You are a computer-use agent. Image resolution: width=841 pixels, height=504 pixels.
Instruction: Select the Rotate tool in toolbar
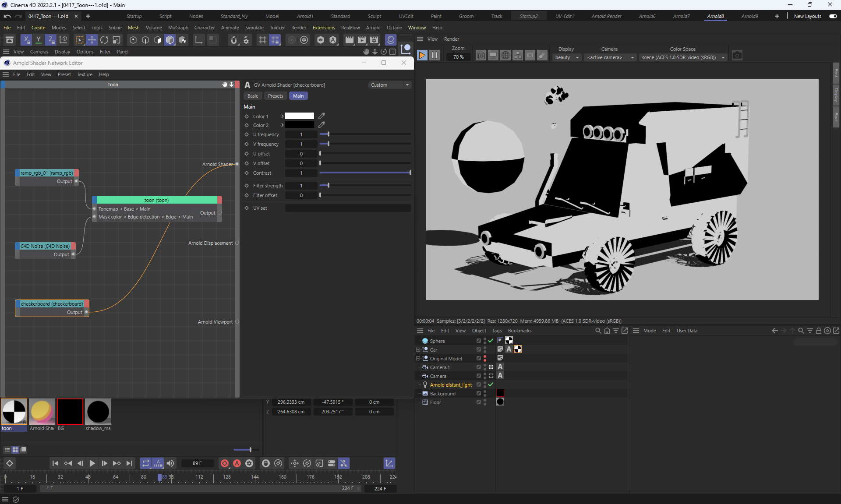pyautogui.click(x=104, y=40)
